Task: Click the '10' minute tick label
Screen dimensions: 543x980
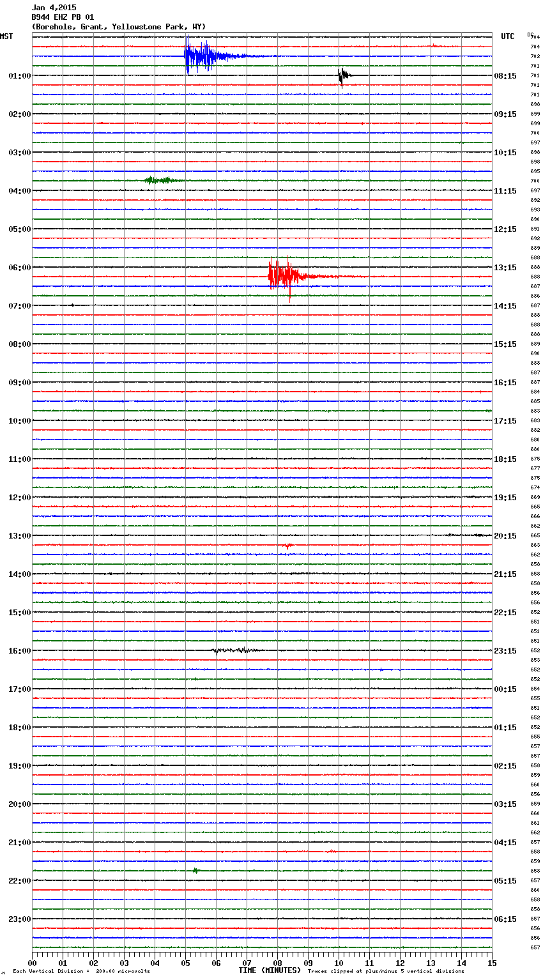Action: tap(339, 963)
